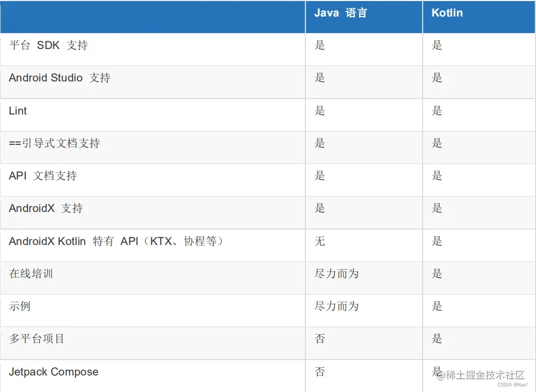Image resolution: width=536 pixels, height=392 pixels.
Task: Select Kotlin cell "是" in AndroidX 支持 row
Action: tap(437, 208)
